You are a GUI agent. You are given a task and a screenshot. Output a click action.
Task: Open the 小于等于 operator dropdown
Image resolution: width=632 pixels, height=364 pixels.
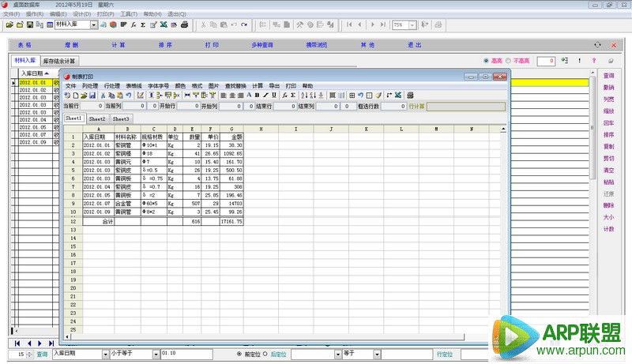click(x=153, y=355)
